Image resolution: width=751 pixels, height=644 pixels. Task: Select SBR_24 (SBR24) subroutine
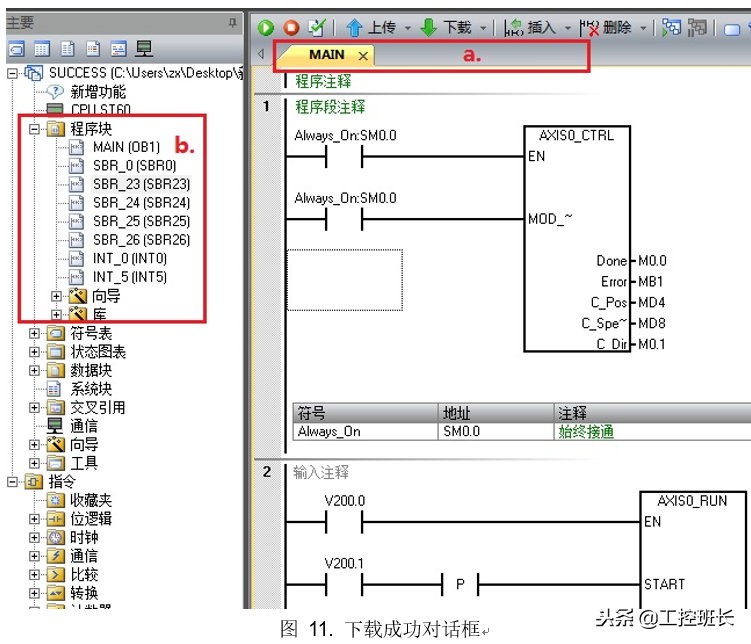(x=141, y=203)
